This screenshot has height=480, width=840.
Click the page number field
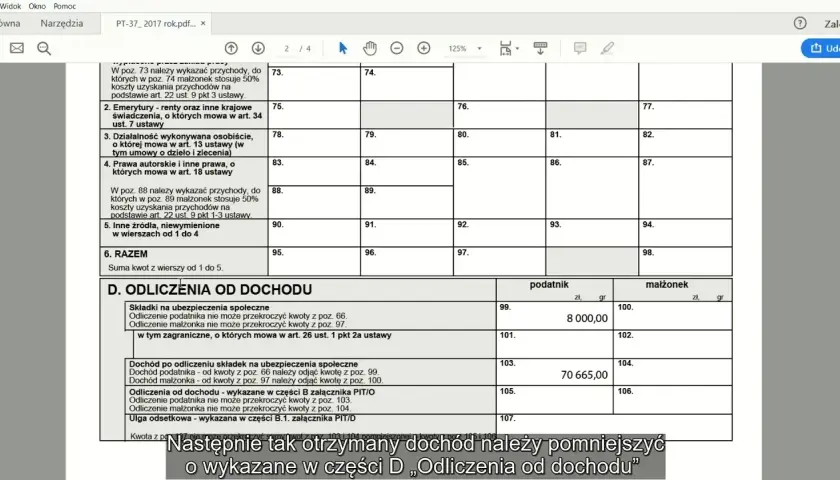(x=287, y=48)
